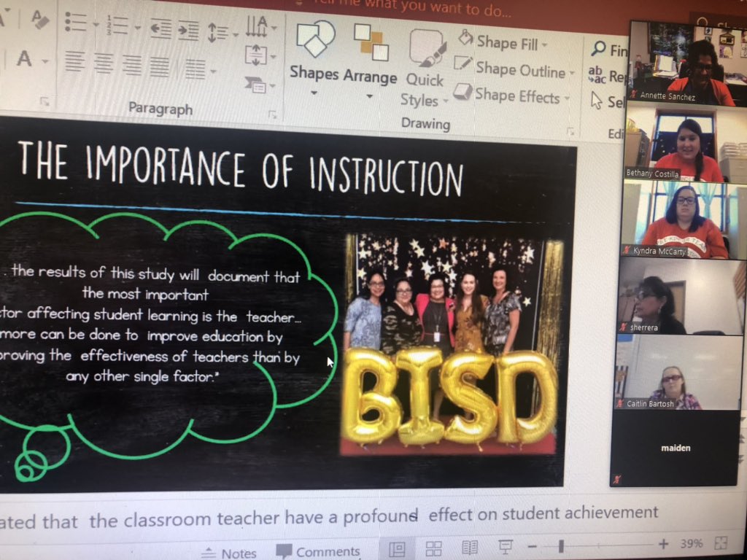Switch to Reading View
Screen dimensions: 747x560
[470, 548]
